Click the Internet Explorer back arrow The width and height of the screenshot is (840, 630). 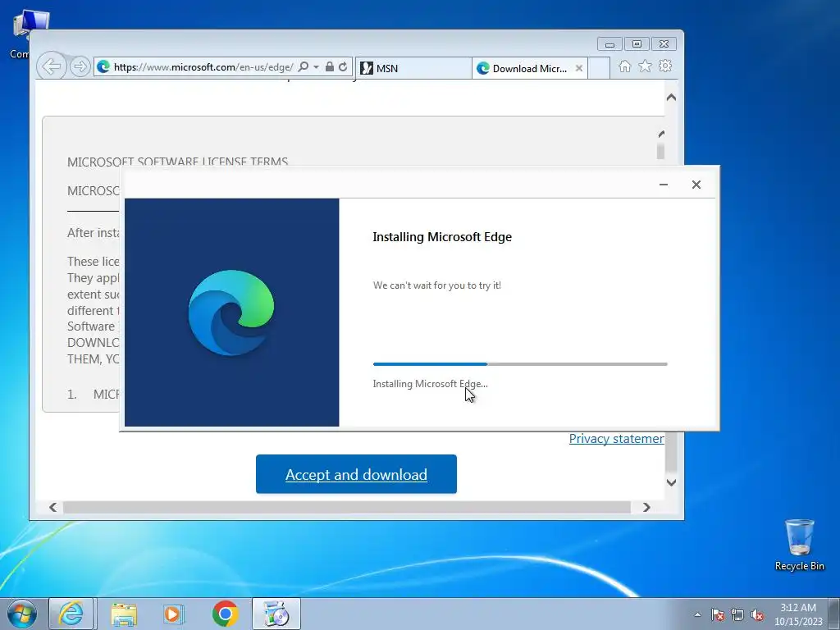pyautogui.click(x=52, y=66)
